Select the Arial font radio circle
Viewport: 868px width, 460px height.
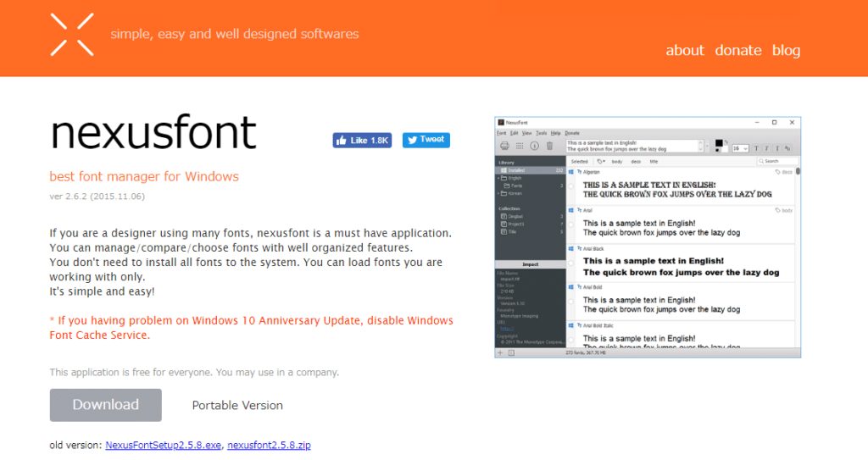click(x=571, y=224)
